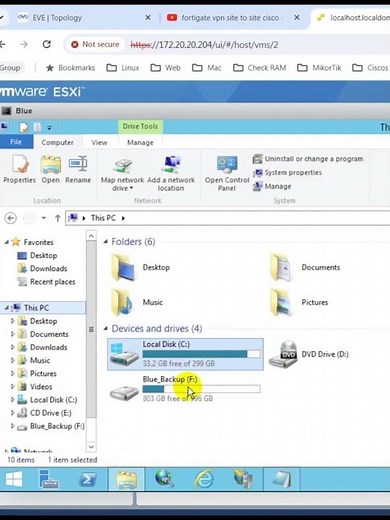Viewport: 390px width, 520px height.
Task: Click the This PC breadcrumb in address bar
Action: [x=103, y=218]
